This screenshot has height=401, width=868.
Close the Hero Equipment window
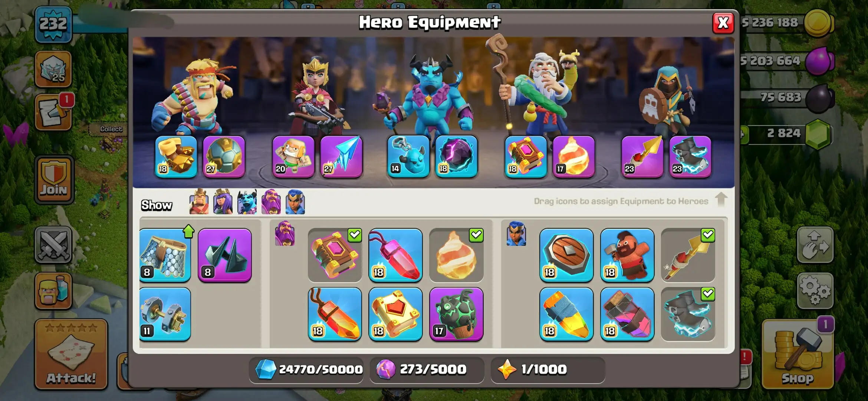[x=723, y=23]
